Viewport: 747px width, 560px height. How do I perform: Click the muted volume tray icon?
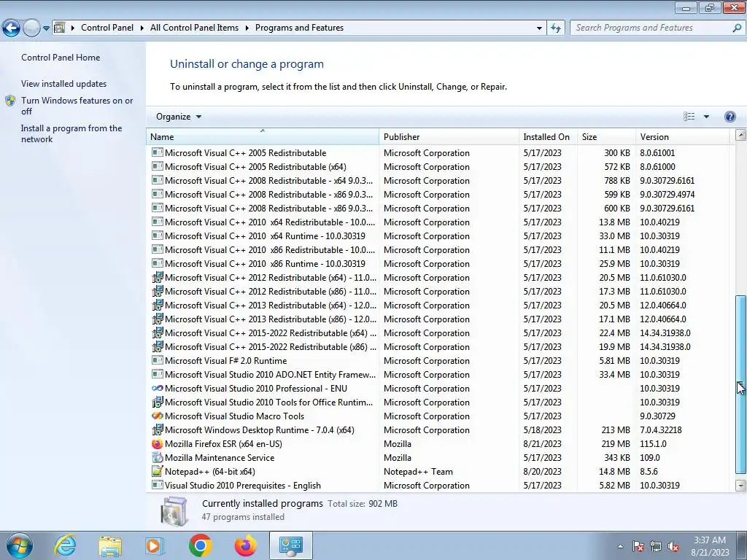673,546
